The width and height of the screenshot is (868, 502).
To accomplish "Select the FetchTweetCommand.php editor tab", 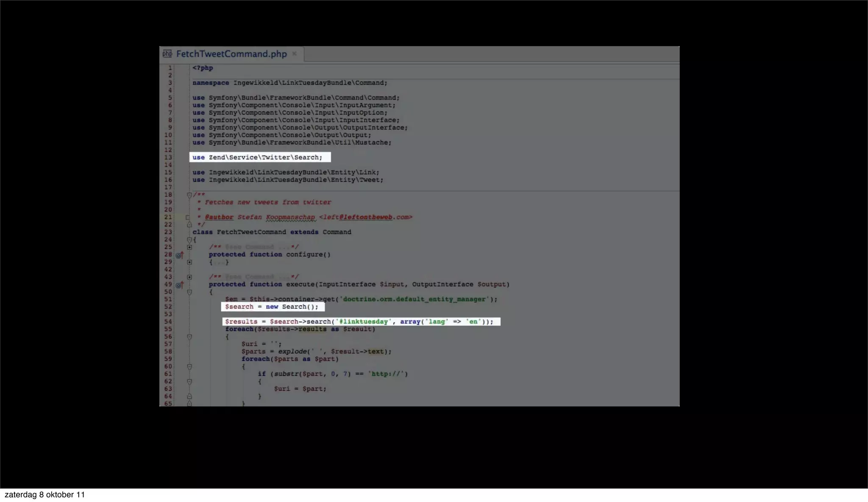I will pyautogui.click(x=231, y=54).
